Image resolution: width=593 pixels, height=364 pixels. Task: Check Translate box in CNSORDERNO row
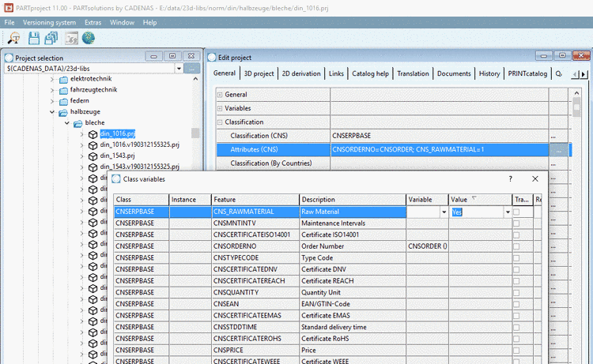coord(517,246)
